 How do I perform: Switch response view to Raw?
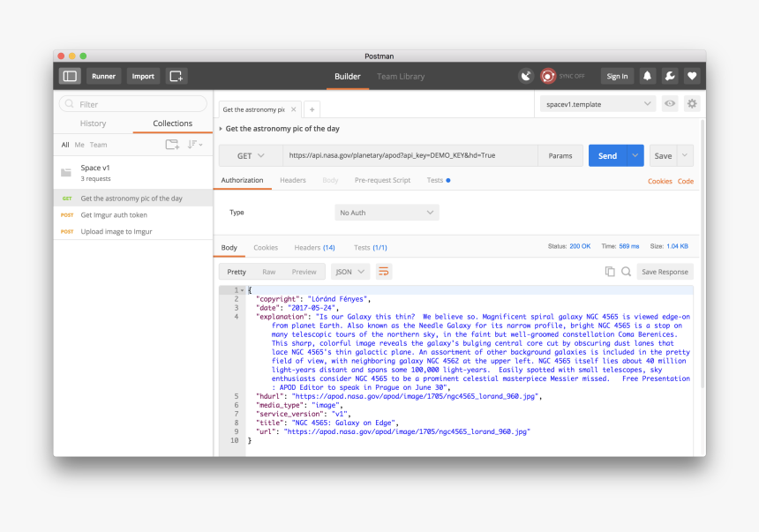268,272
